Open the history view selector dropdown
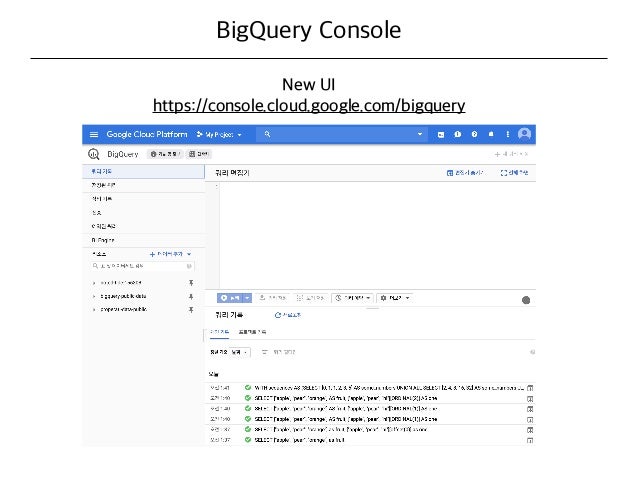Image resolution: width=638 pixels, height=479 pixels. (240, 352)
